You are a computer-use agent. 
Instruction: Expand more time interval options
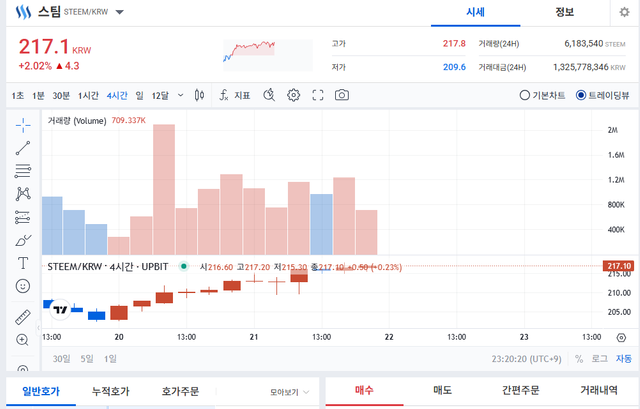(x=180, y=96)
